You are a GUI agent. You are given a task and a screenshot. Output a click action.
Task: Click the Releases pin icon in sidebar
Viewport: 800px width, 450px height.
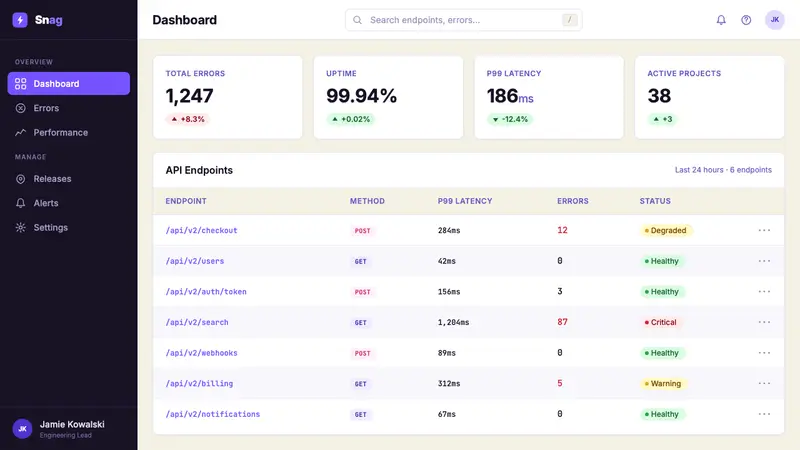point(20,179)
